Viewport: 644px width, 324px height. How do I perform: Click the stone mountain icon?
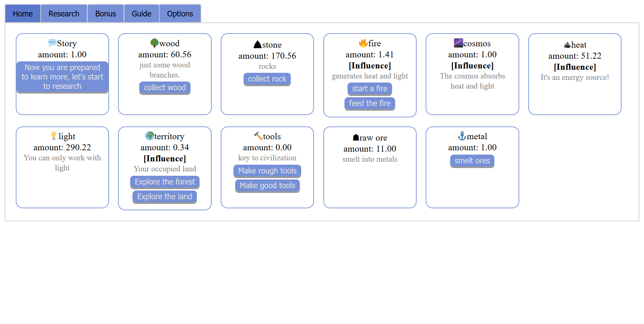click(x=258, y=44)
